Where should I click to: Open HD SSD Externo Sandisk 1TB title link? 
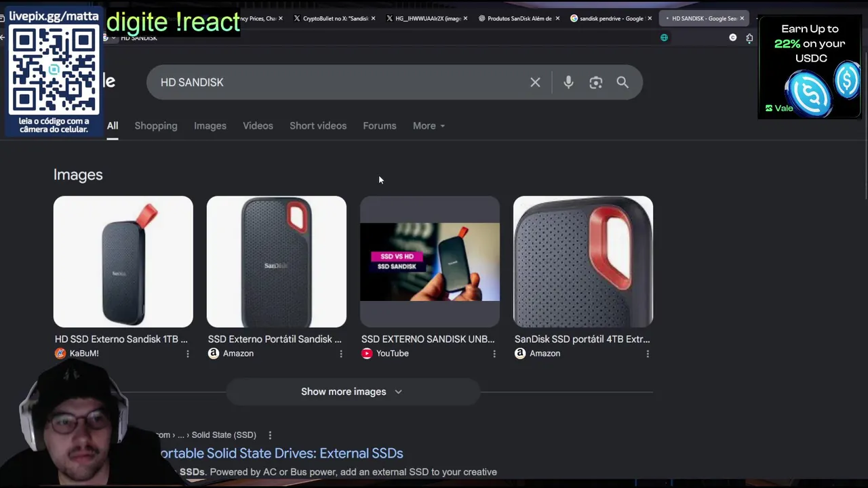point(121,339)
